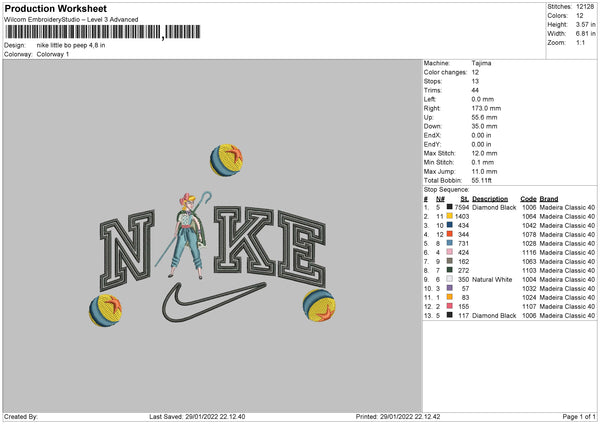Image resolution: width=600 pixels, height=424 pixels.
Task: Select 'Wilcom EmbroideryStudio – Level 3 Advanced' text
Action: tap(71, 20)
